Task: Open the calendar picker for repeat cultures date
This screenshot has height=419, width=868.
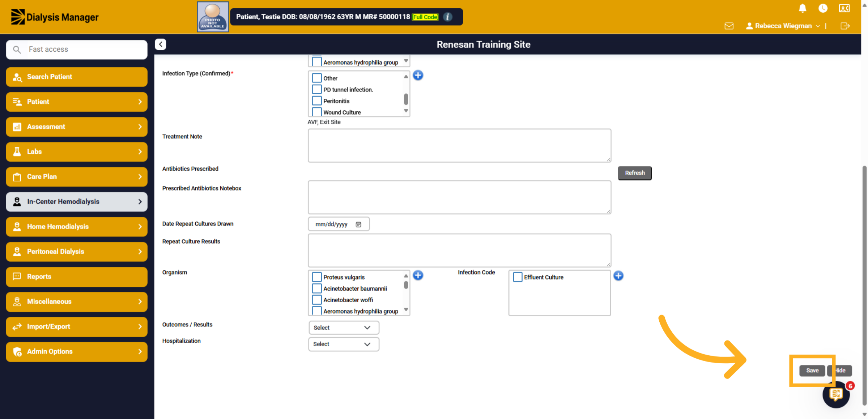Action: 358,225
